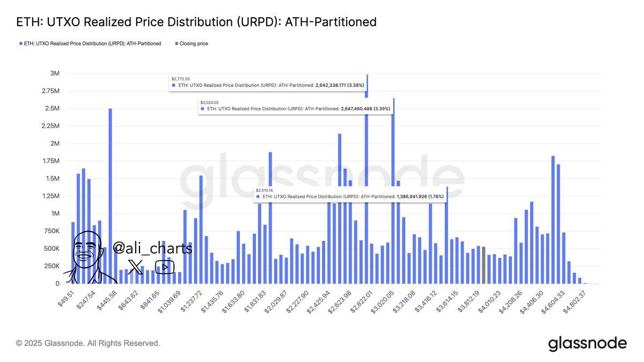Toggle the Closing price legend entry

click(193, 43)
